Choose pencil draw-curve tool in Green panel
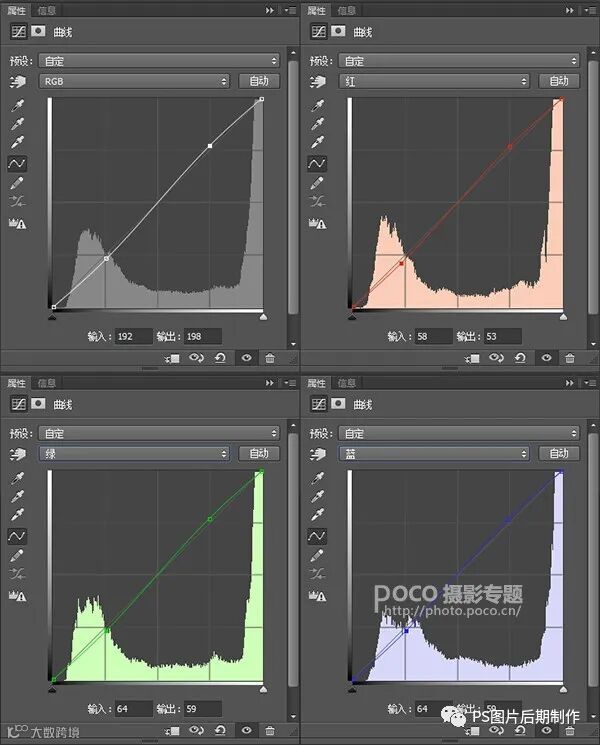This screenshot has height=745, width=600. tap(17, 555)
